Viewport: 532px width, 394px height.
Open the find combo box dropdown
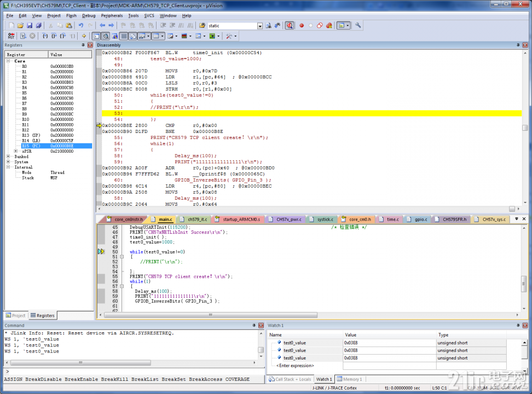point(260,26)
